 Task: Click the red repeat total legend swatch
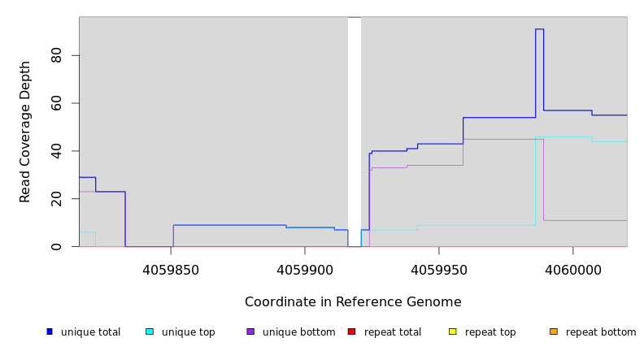pyautogui.click(x=351, y=331)
